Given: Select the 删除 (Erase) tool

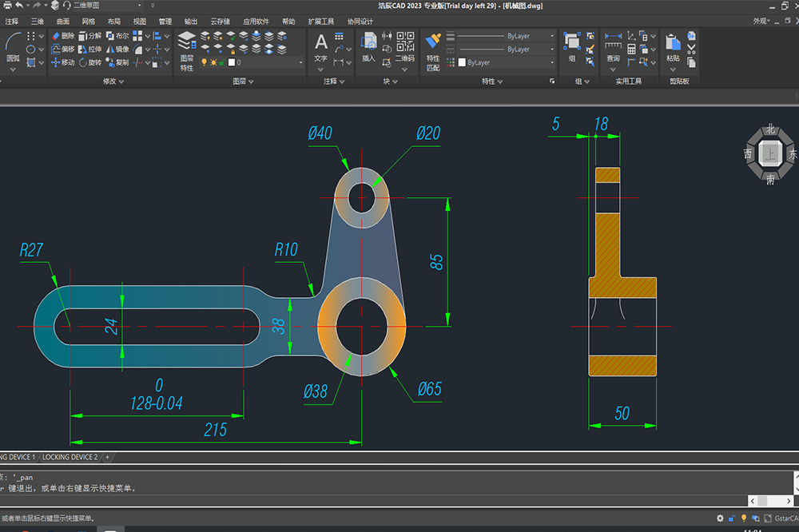Looking at the screenshot, I should click(62, 36).
